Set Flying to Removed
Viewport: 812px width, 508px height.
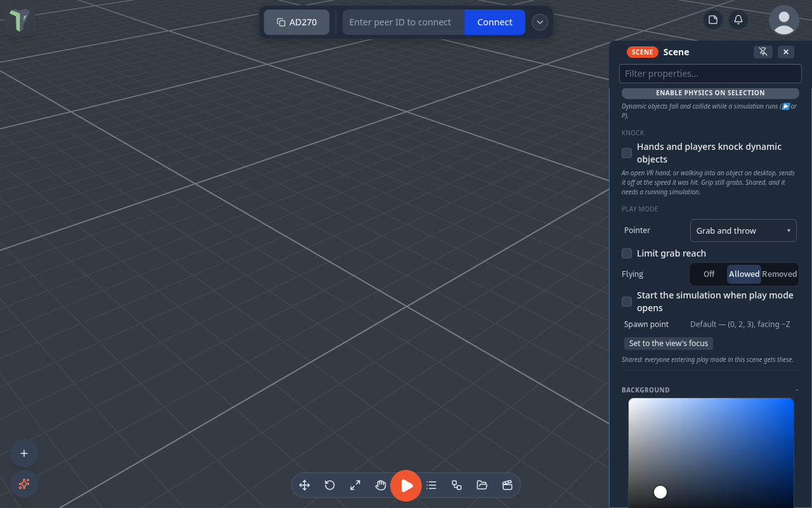pyautogui.click(x=780, y=274)
